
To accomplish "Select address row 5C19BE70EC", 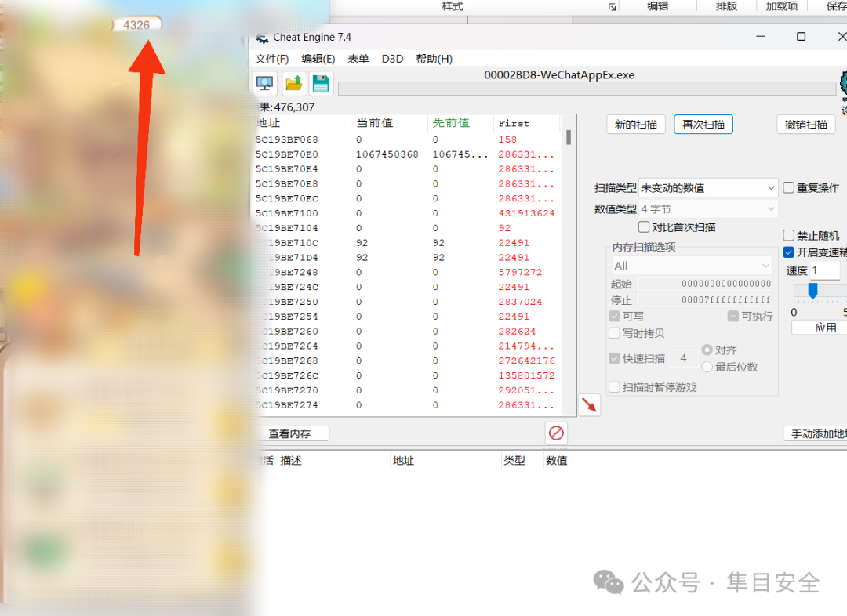I will (408, 199).
